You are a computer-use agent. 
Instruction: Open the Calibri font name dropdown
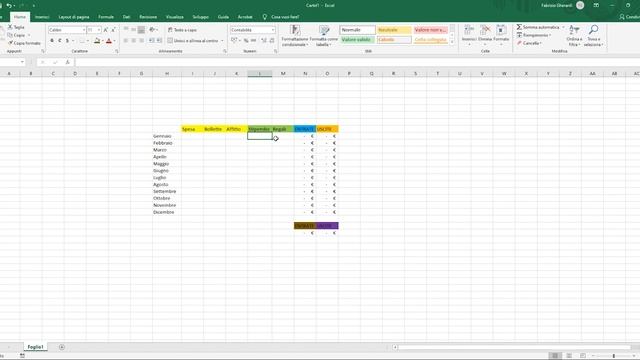pyautogui.click(x=84, y=30)
